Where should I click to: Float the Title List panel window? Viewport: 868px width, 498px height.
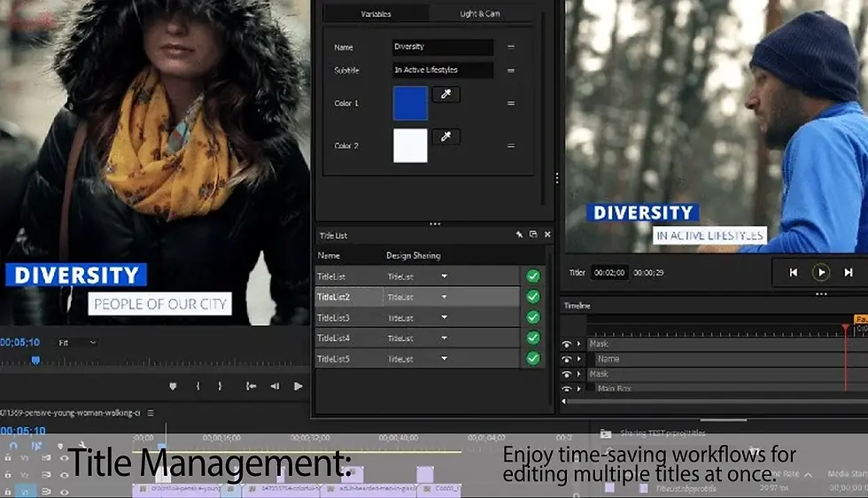click(533, 234)
